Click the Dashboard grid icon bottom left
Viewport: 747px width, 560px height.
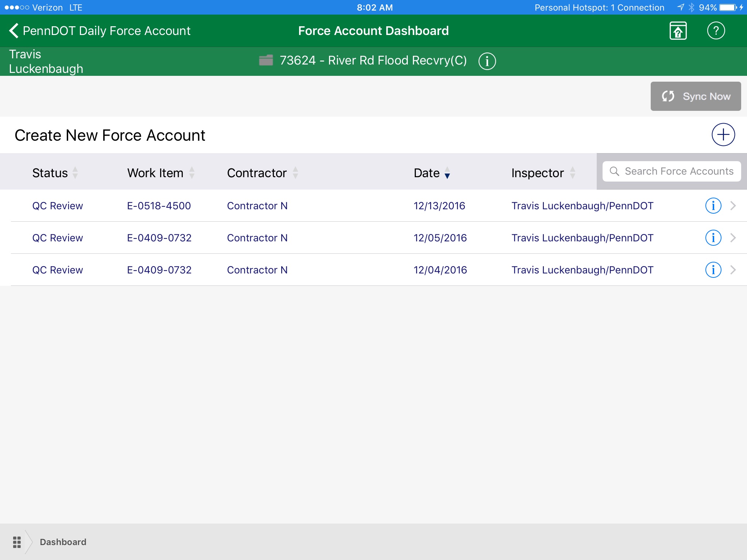(17, 542)
